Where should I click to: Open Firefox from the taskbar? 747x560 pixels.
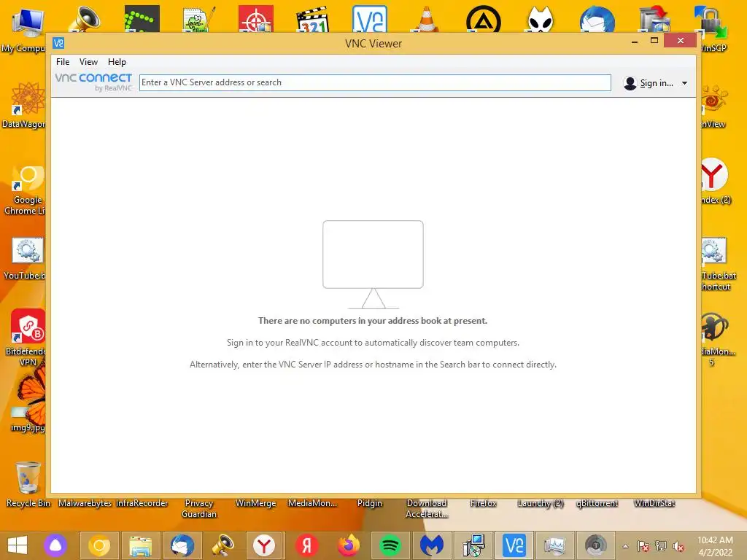[x=349, y=545]
